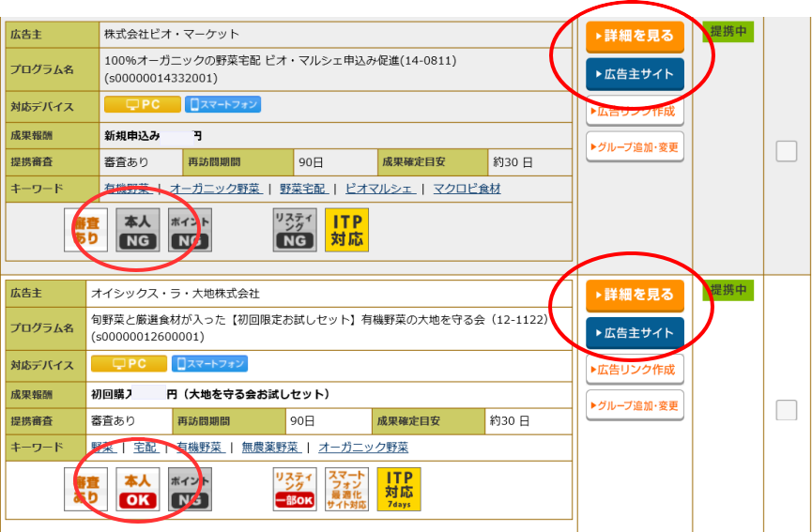Select advertiser name オイシックス・ラ・大地株式会社

pos(176,294)
